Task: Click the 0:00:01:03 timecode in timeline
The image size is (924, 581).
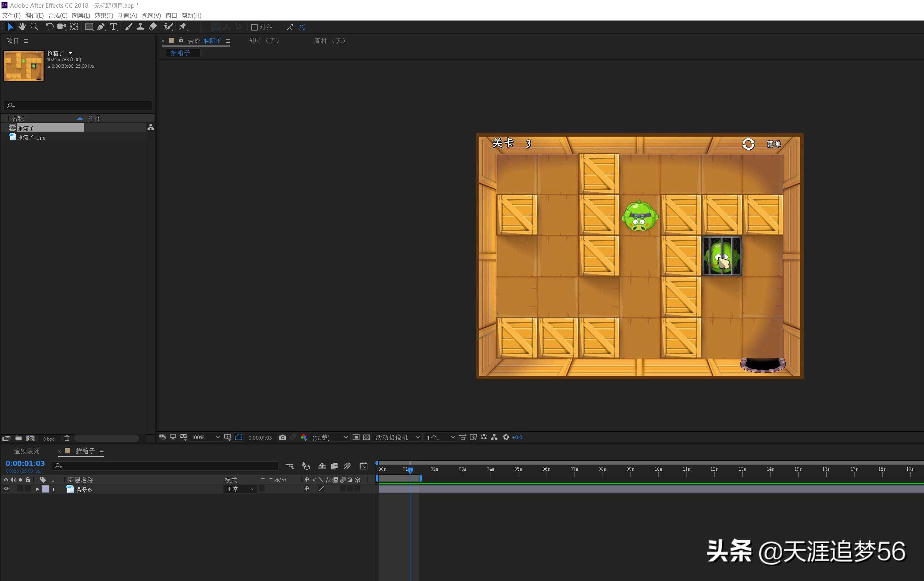Action: (25, 463)
